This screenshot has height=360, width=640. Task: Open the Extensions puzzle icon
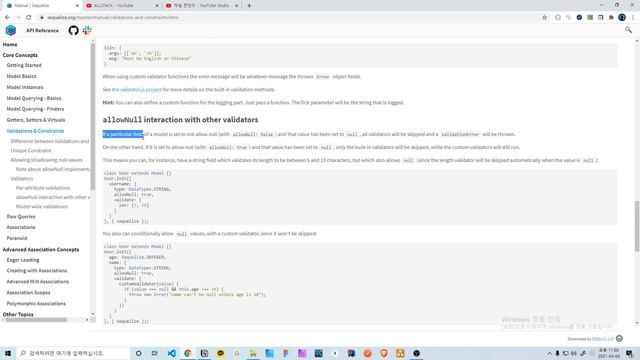(611, 18)
